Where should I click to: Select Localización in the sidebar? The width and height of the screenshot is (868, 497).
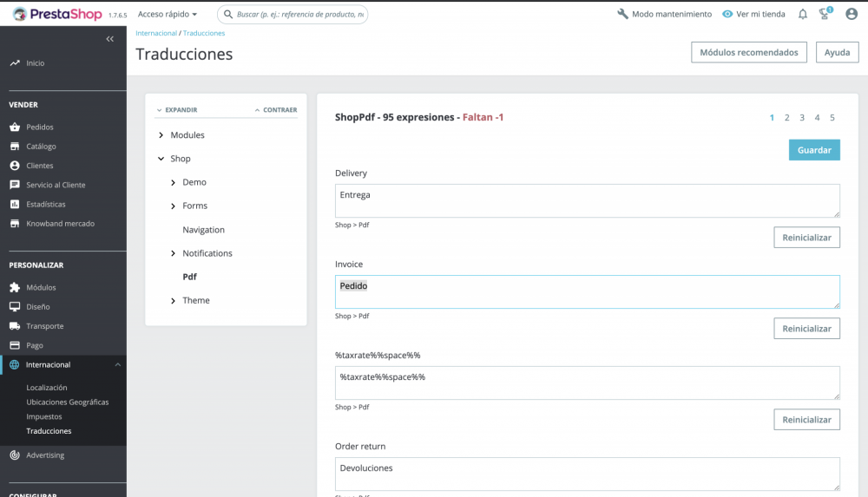pos(47,388)
